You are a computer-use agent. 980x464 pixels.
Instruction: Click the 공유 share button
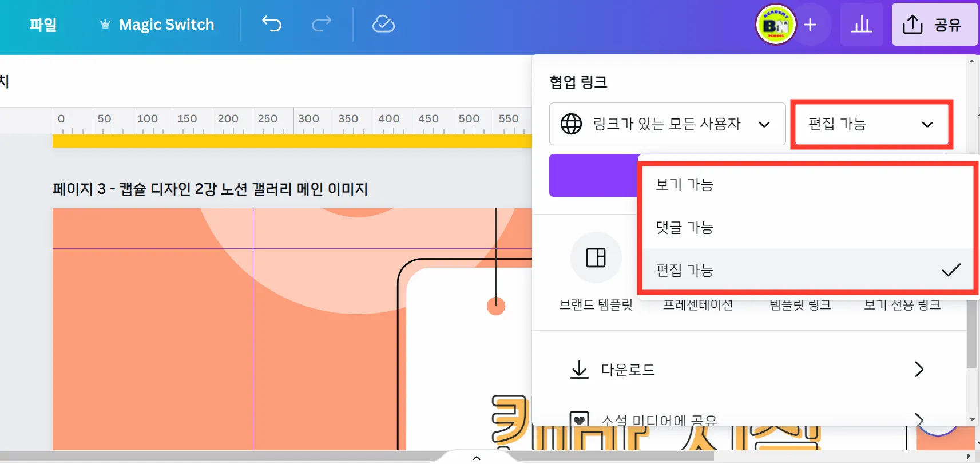(x=935, y=25)
